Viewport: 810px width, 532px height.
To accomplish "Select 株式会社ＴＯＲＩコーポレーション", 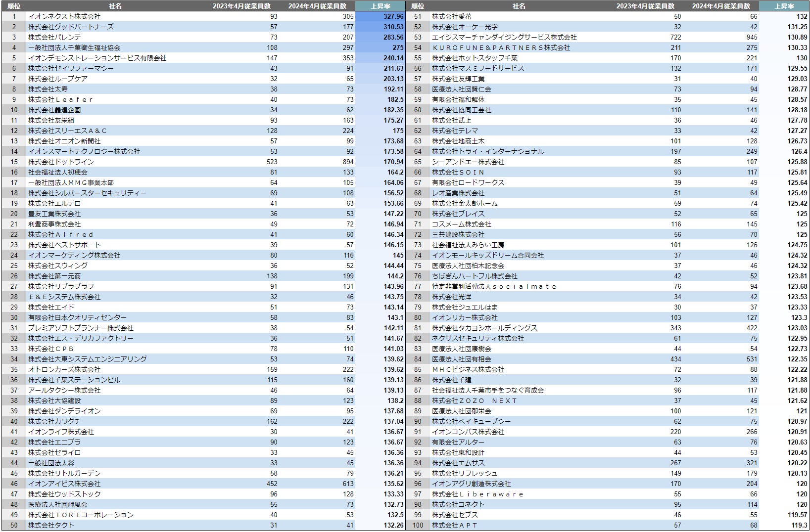I will point(81,515).
